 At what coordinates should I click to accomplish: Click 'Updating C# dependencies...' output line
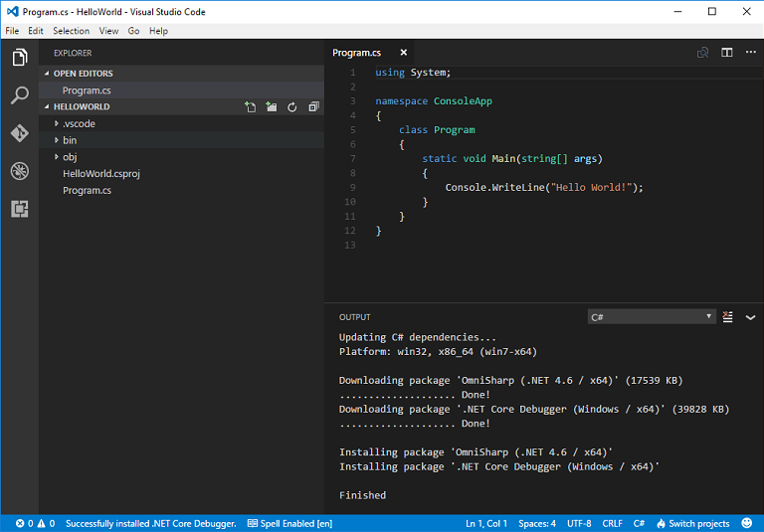click(x=418, y=337)
